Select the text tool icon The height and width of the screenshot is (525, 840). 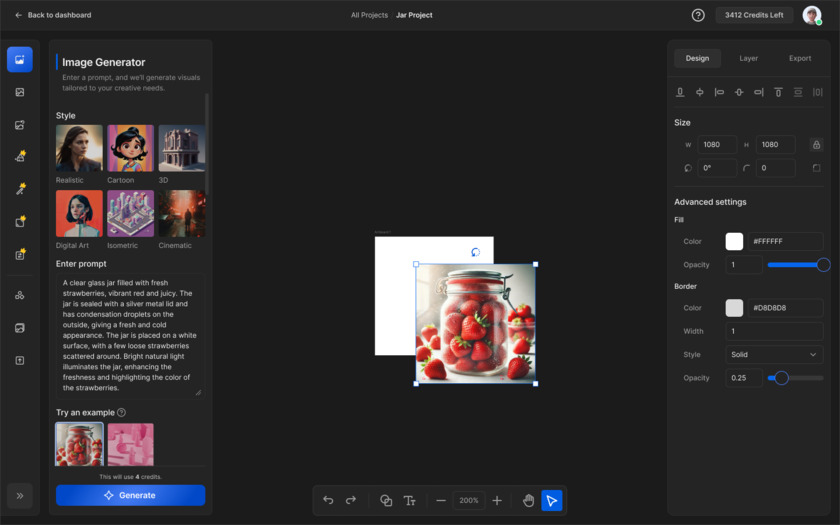point(409,500)
